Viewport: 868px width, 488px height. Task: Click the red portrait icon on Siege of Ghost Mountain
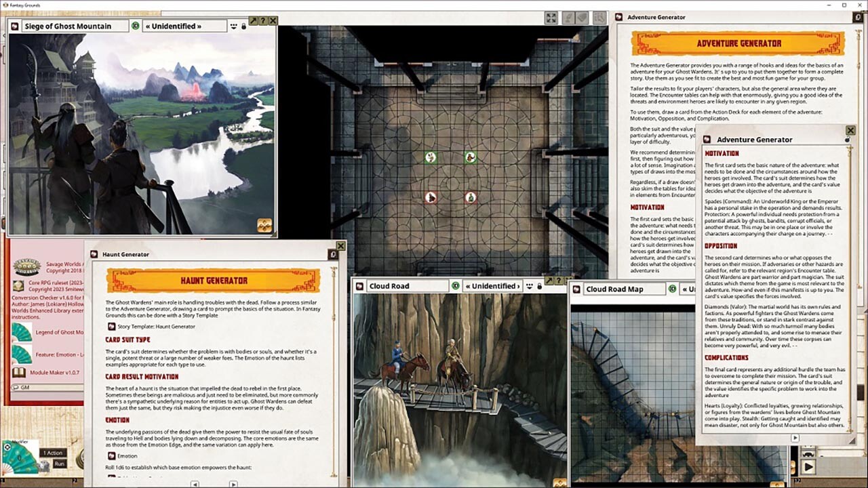14,26
